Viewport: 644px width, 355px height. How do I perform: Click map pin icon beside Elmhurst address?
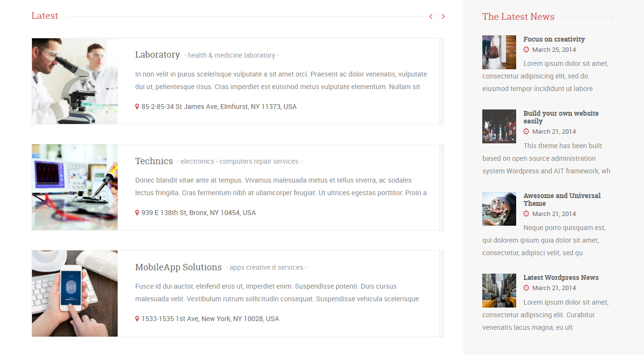click(137, 107)
